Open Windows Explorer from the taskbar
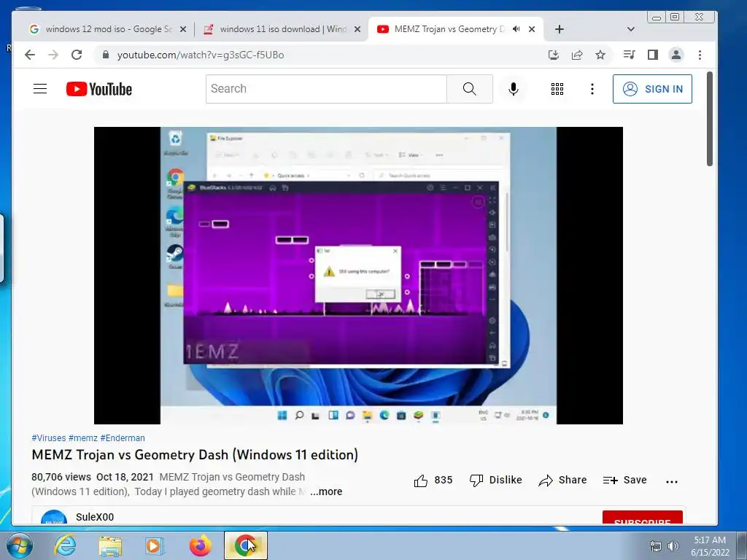The height and width of the screenshot is (560, 747). [x=110, y=545]
